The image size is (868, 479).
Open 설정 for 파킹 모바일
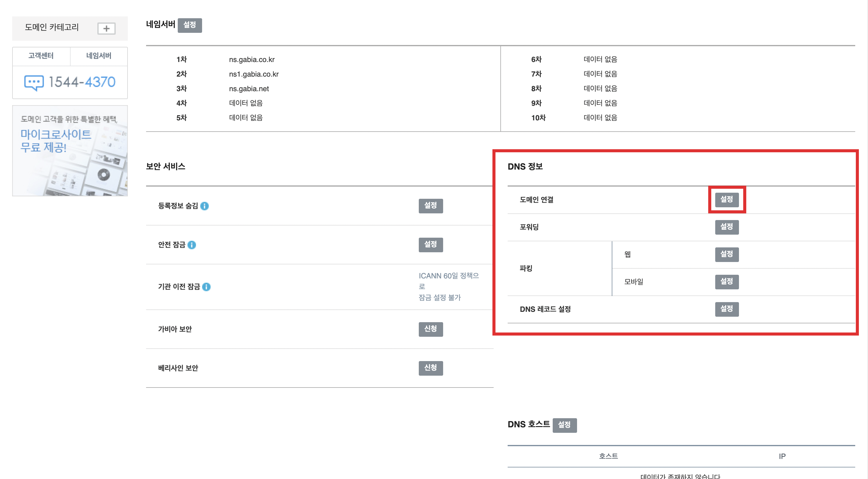(727, 282)
